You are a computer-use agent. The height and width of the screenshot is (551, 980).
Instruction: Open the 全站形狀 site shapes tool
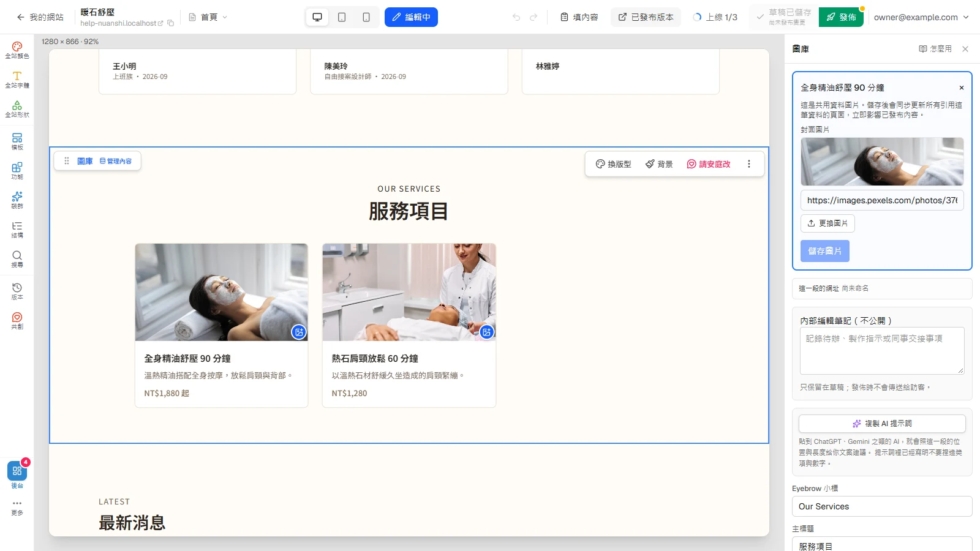(17, 109)
